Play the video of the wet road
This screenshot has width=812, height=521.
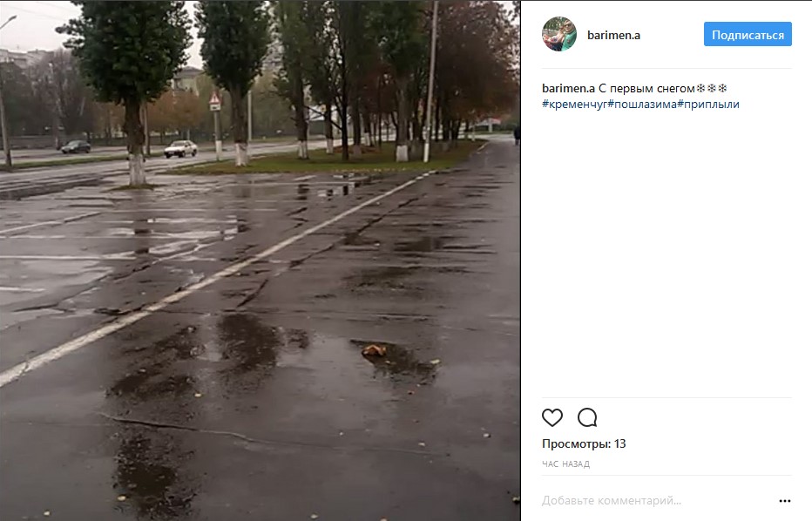pos(260,260)
